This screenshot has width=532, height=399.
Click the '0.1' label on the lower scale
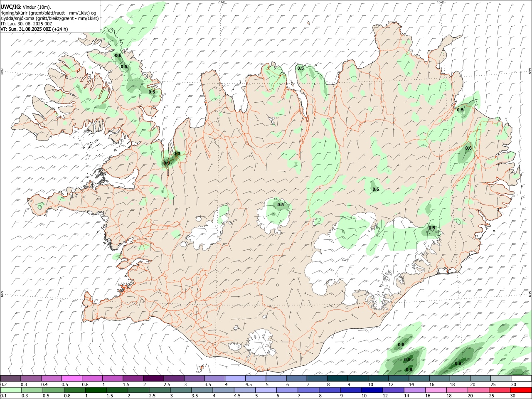pos(3,396)
